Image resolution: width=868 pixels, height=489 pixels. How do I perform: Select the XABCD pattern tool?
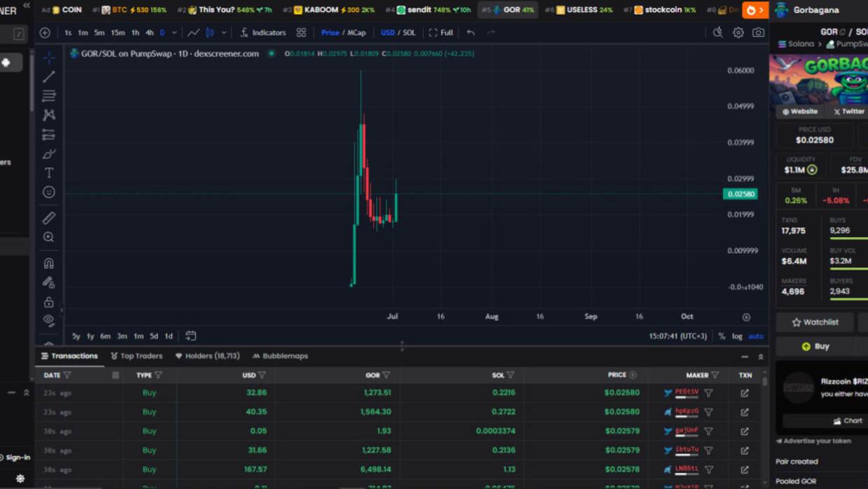point(48,115)
